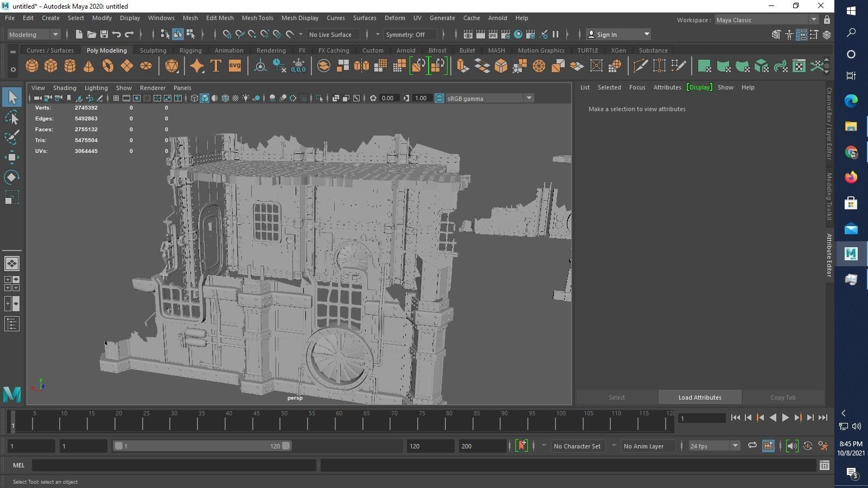The height and width of the screenshot is (488, 868).
Task: Toggle textured display in viewport
Action: coord(235,98)
